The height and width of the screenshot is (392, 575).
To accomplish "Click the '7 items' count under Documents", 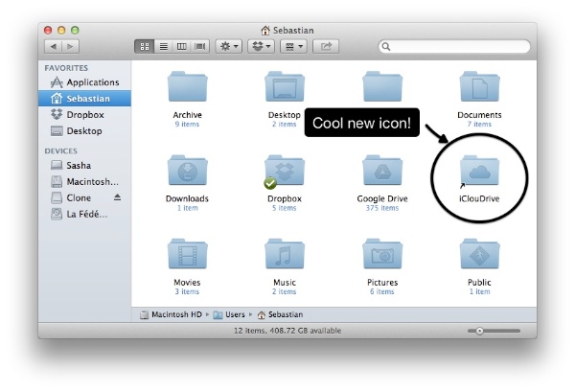I will pyautogui.click(x=479, y=124).
